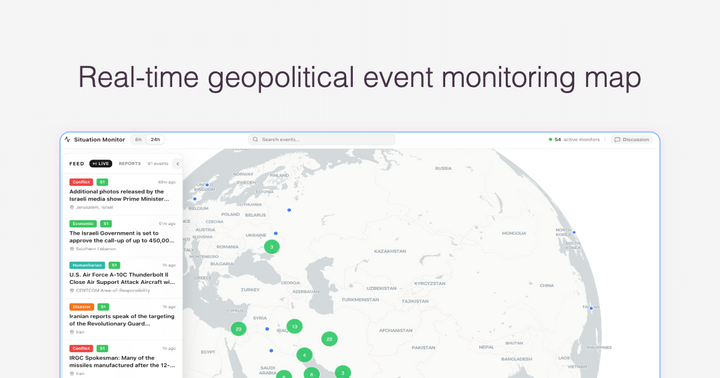Toggle the LIVE feed indicator
Viewport: 720px width, 378px height.
coord(101,164)
